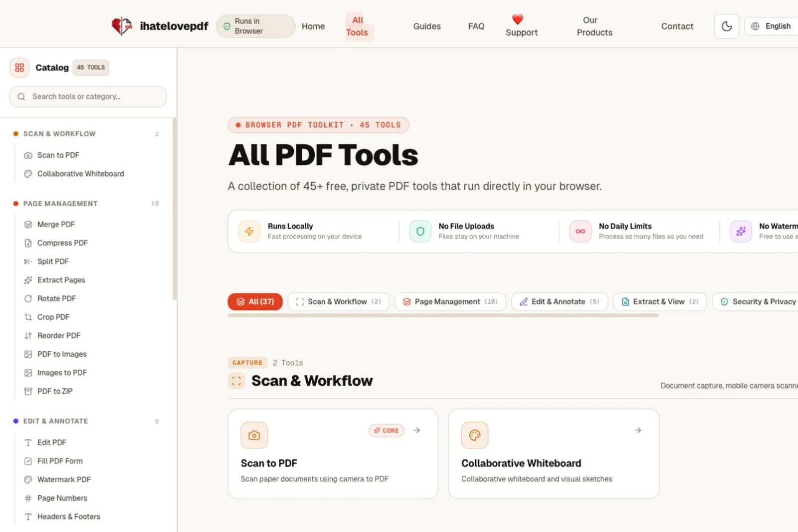Click the Extract Pages icon

pos(28,280)
